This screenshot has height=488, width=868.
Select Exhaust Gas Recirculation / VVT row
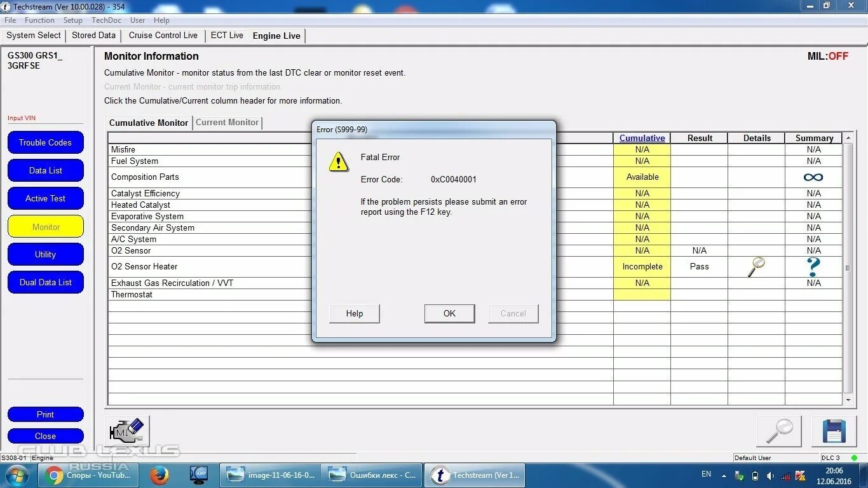[x=475, y=283]
